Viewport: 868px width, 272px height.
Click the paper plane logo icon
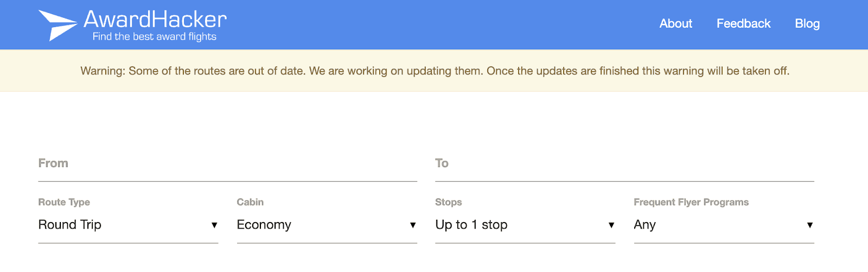click(58, 25)
